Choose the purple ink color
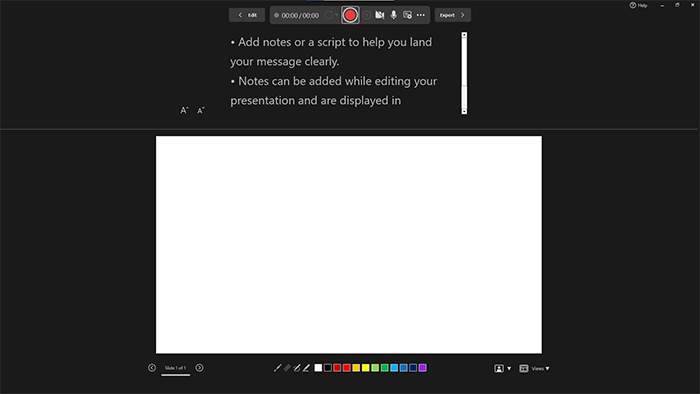Viewport: 700px width, 394px height. (422, 368)
